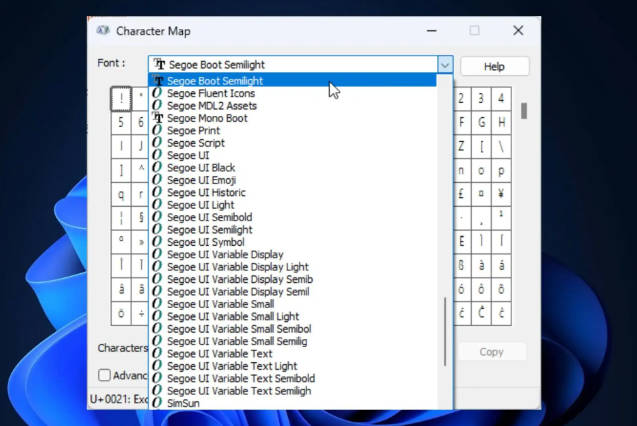Select Segoe UI Variable Display font
Viewport: 637px width, 426px height.
(x=293, y=255)
